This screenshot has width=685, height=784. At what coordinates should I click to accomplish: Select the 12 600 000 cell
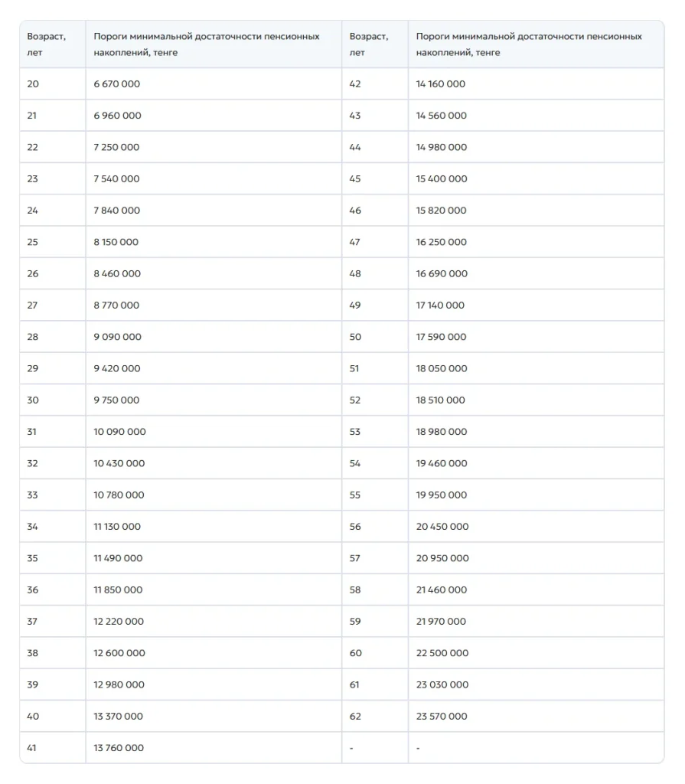click(214, 653)
